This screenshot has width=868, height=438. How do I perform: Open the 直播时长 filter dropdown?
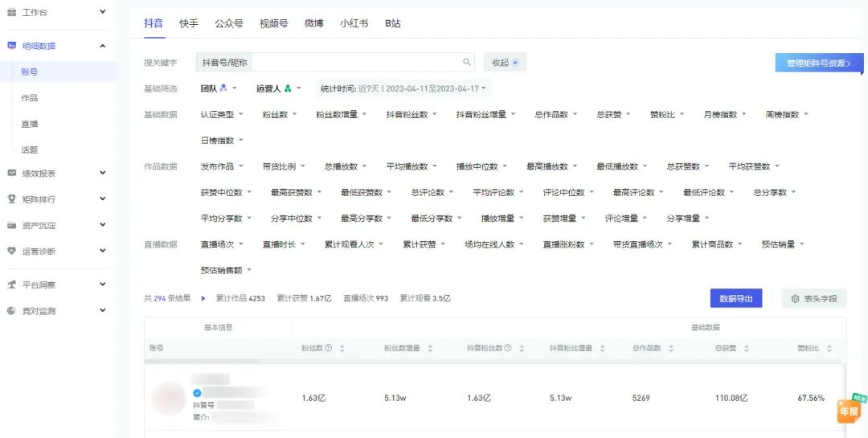(x=284, y=244)
